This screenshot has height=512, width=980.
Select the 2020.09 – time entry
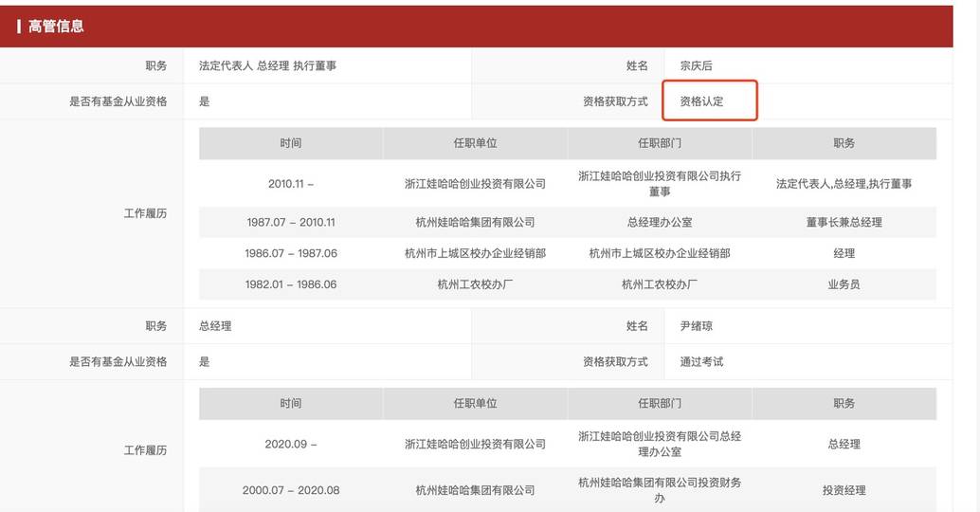point(291,444)
